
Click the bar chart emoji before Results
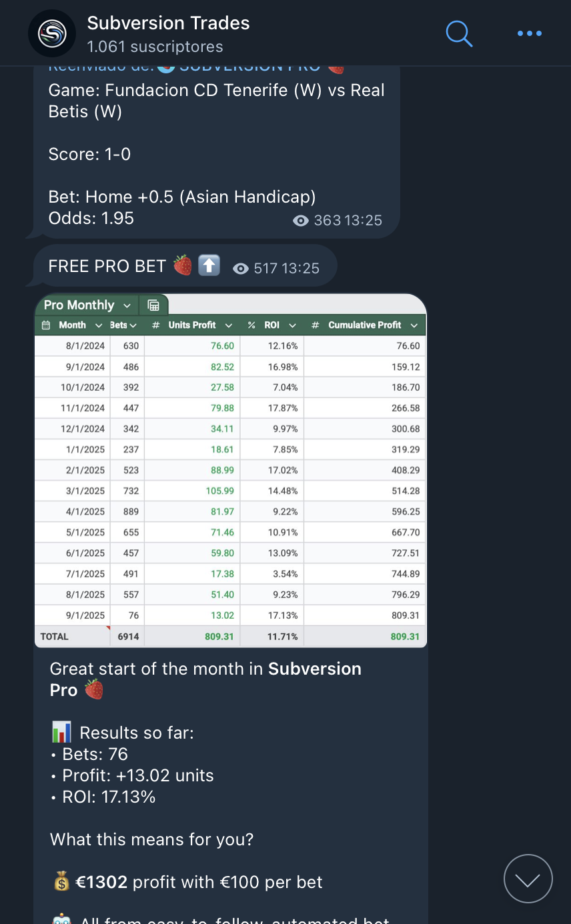(61, 733)
